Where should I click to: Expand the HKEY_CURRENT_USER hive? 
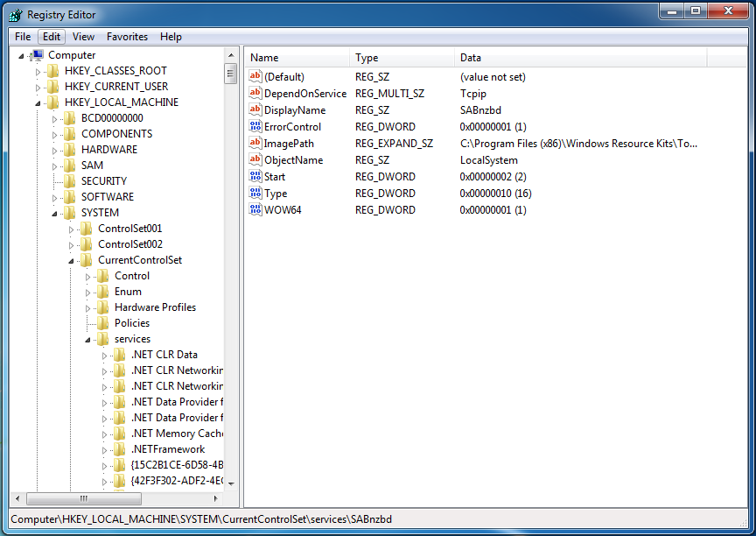click(38, 88)
